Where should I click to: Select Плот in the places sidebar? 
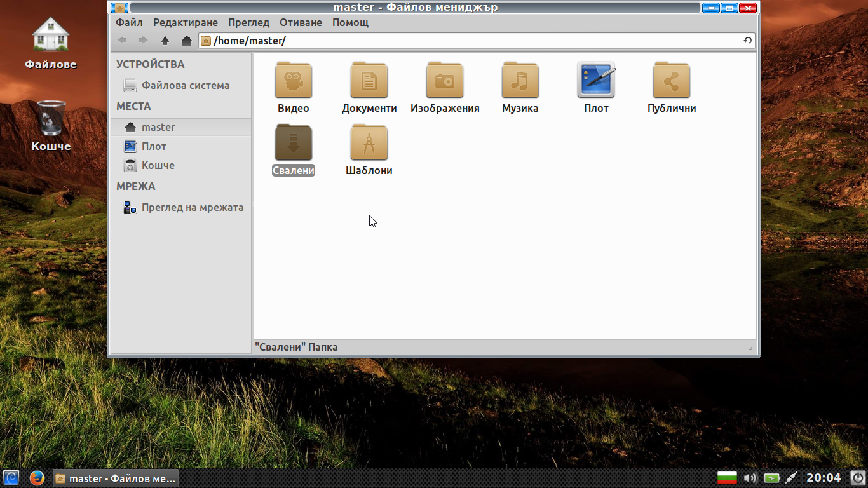181,146
